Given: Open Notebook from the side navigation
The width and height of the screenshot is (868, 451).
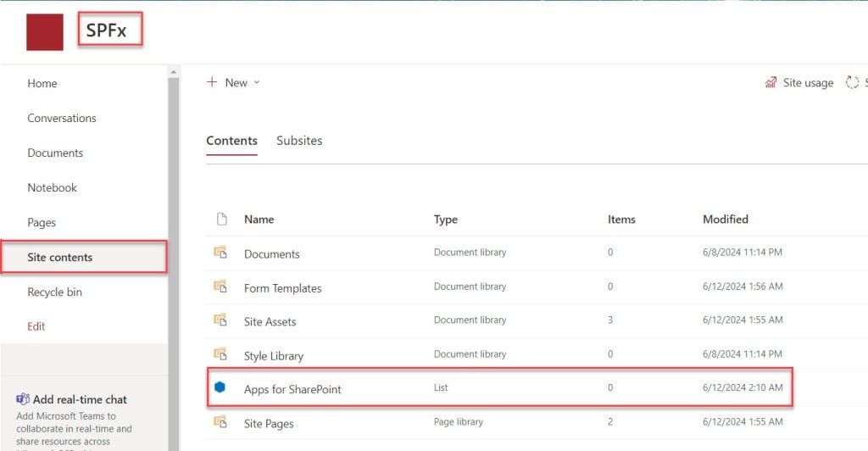Looking at the screenshot, I should click(x=52, y=187).
